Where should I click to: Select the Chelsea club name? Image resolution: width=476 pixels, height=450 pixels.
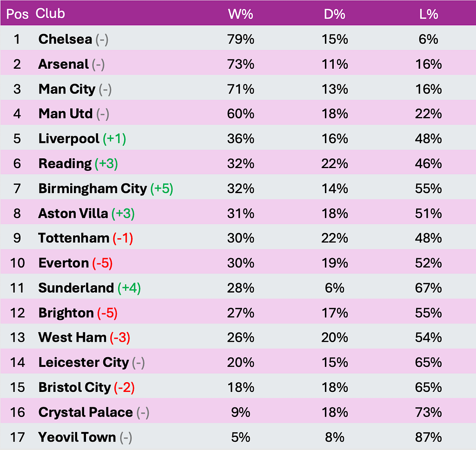point(65,39)
